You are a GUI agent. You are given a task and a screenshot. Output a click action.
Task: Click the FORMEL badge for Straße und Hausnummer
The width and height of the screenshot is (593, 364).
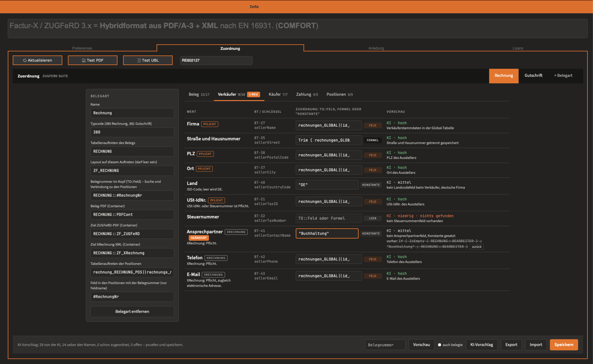click(x=372, y=140)
